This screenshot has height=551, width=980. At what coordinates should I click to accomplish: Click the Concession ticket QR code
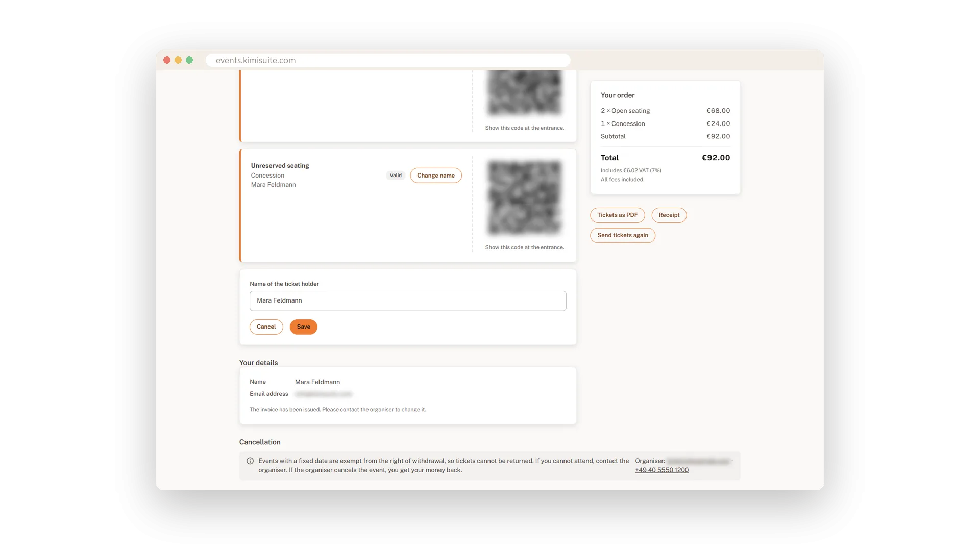525,198
